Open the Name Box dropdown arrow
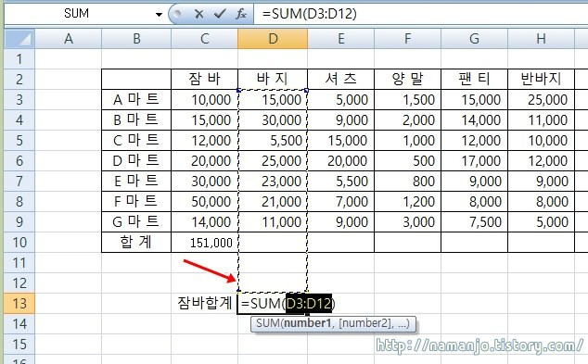588x364 pixels. pyautogui.click(x=159, y=15)
